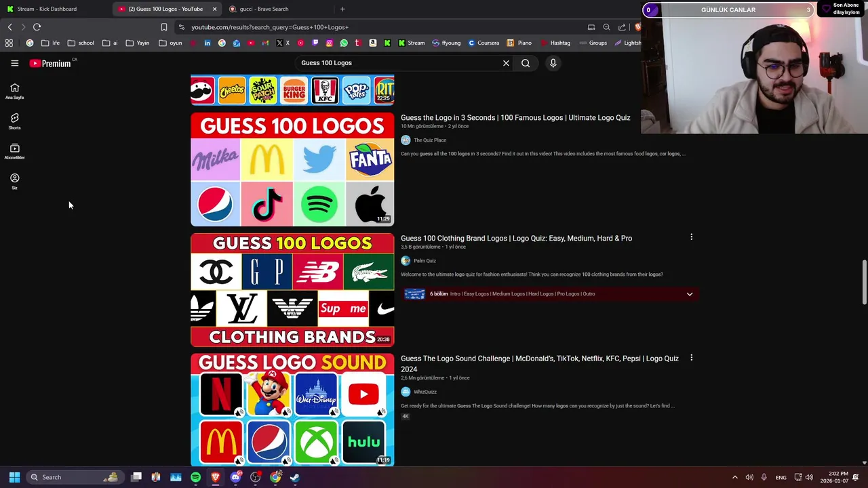Open the Hashtag bookmark
Image resolution: width=868 pixels, height=488 pixels.
pyautogui.click(x=555, y=43)
